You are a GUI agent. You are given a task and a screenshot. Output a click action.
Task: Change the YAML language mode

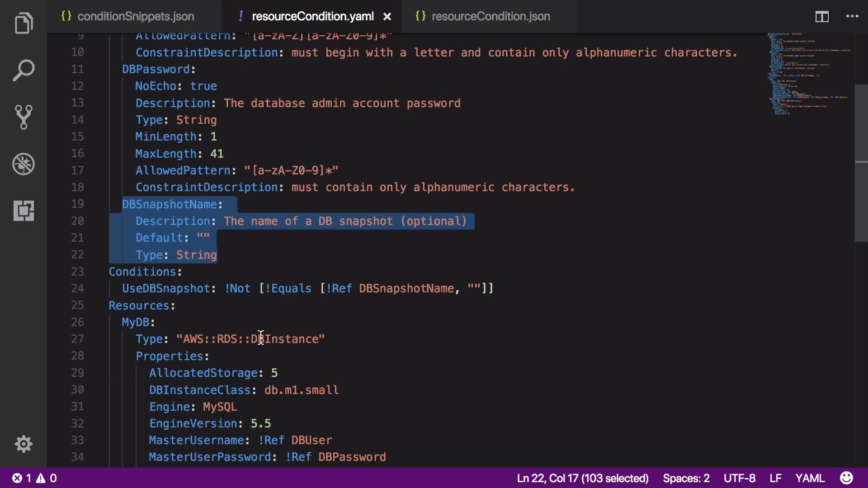point(810,478)
